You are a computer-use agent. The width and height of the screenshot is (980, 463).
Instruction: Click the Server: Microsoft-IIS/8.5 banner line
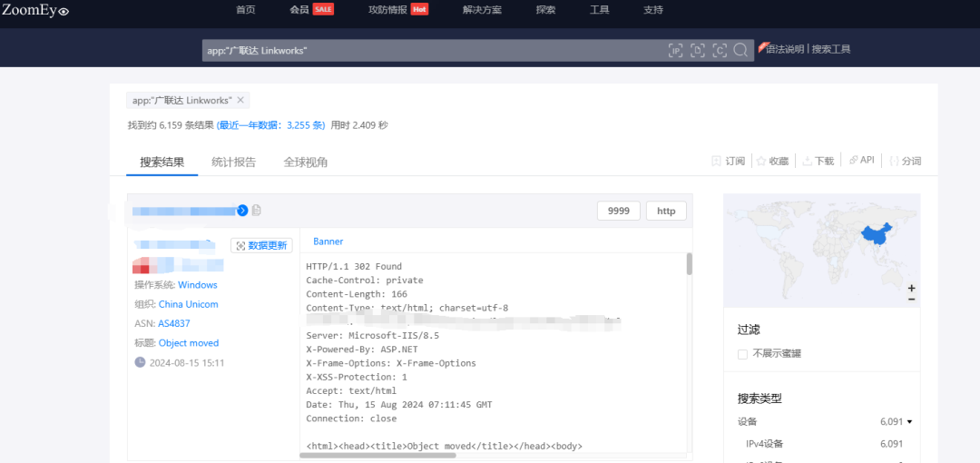373,336
